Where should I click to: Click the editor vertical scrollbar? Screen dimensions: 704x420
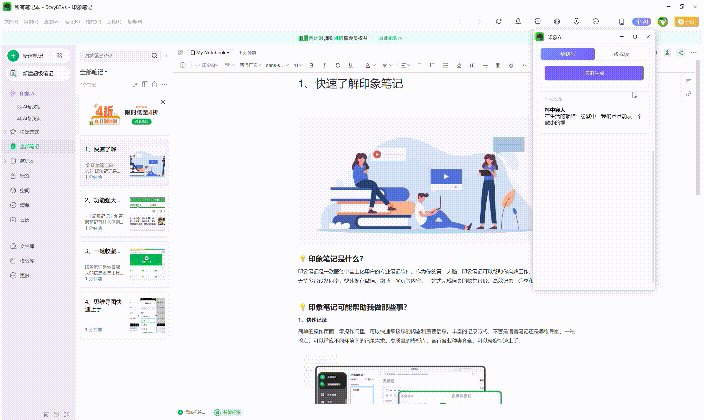(x=698, y=128)
